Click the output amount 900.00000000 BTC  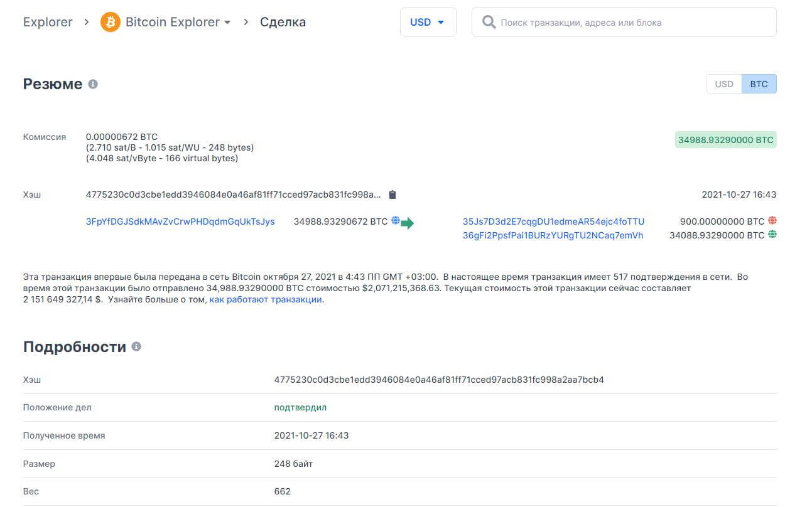coord(722,221)
